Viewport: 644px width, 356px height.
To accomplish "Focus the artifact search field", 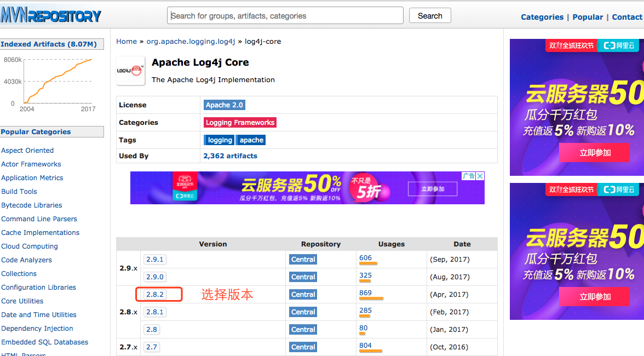I will [x=285, y=15].
